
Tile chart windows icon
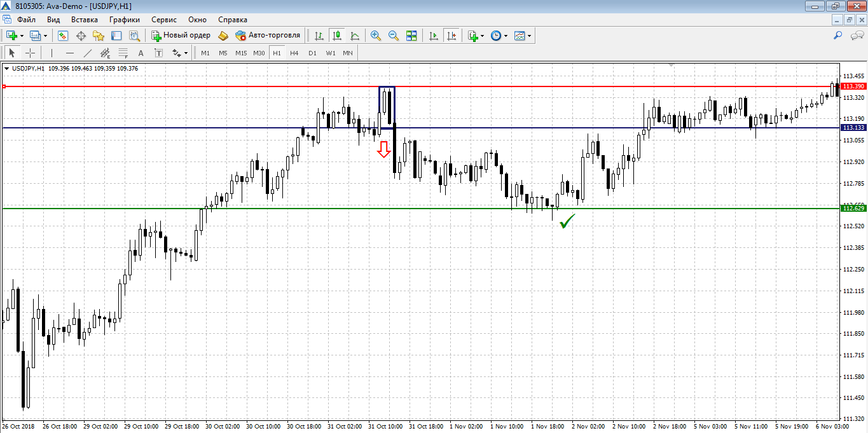411,36
